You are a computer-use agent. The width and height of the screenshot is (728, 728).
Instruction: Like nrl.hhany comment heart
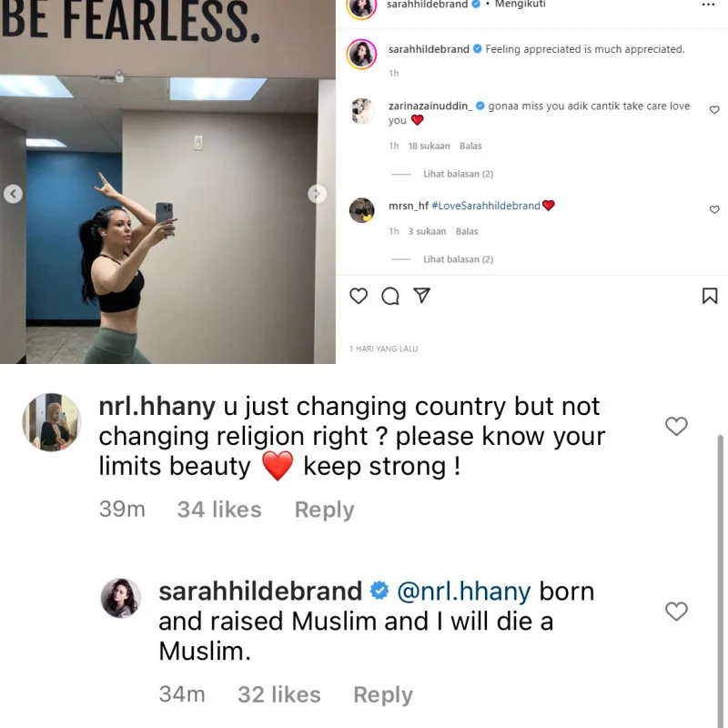click(x=676, y=426)
